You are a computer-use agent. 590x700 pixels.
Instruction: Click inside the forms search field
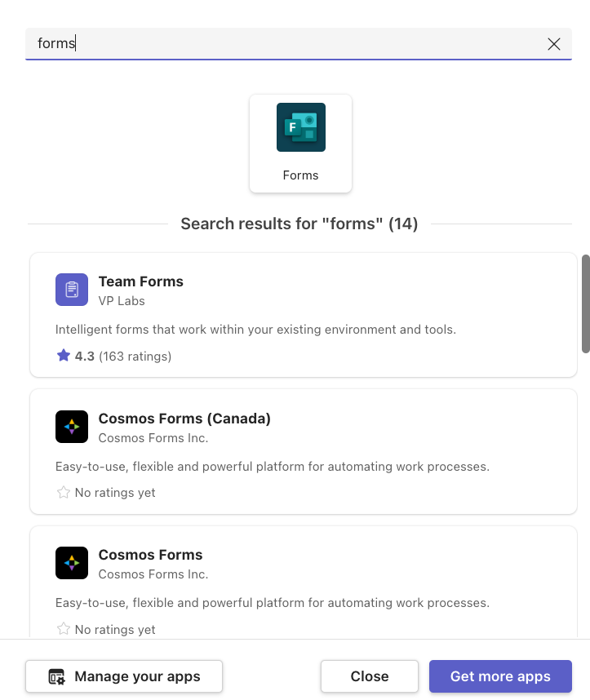pos(286,44)
